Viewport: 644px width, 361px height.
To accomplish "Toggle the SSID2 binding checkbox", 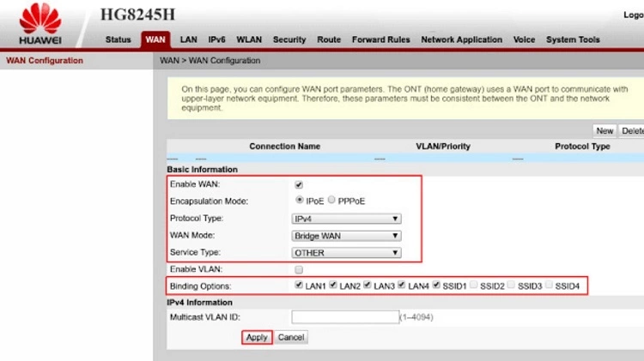I will [x=473, y=285].
